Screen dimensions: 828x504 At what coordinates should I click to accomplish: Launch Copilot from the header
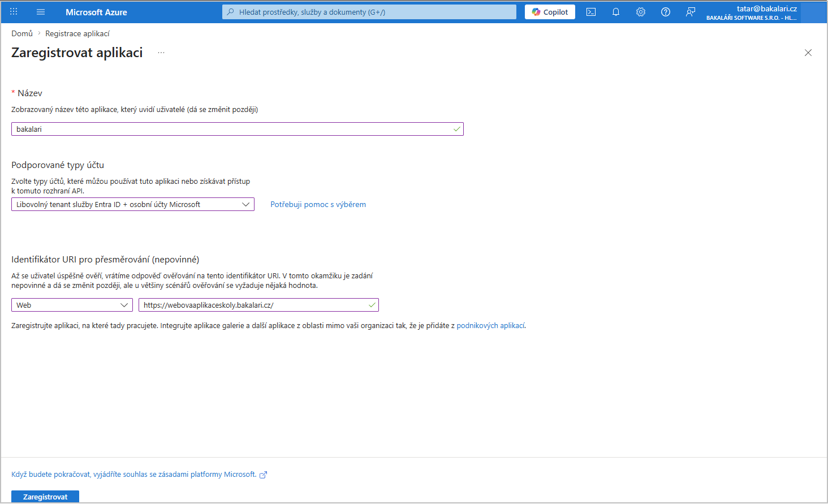tap(550, 12)
